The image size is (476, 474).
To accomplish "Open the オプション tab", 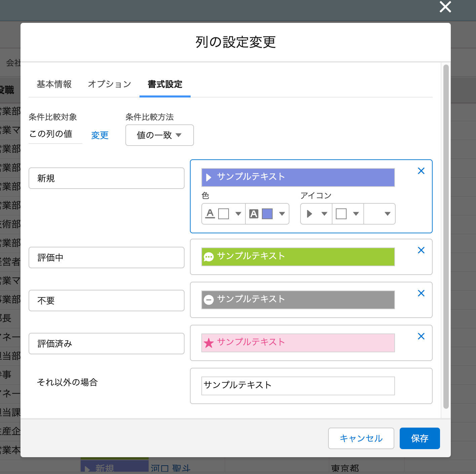I will (x=110, y=84).
